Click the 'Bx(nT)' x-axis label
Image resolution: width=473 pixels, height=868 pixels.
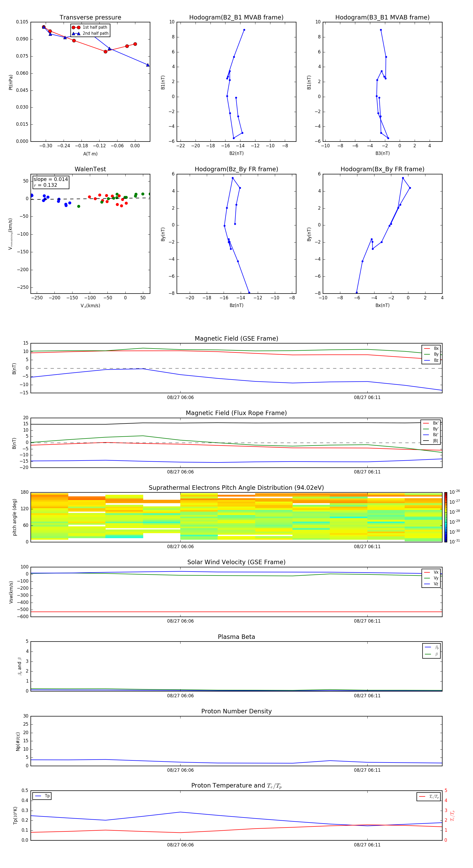click(x=382, y=305)
